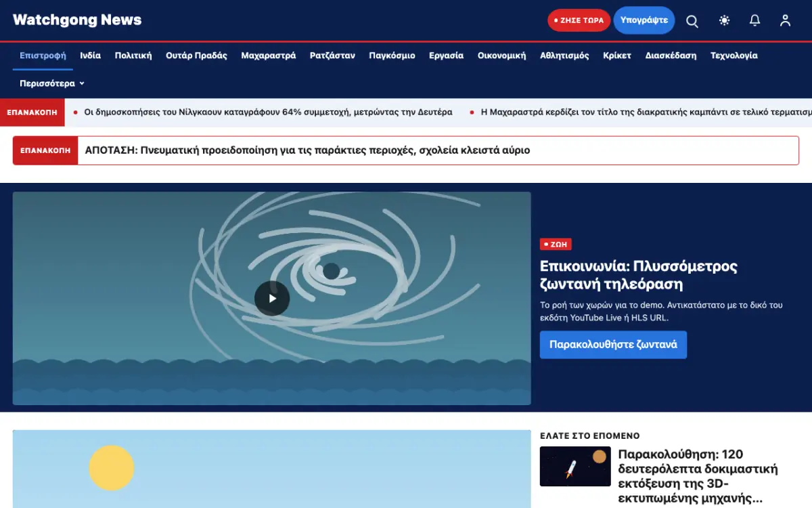Click the Υπογράψτε subscribe button

coord(644,20)
